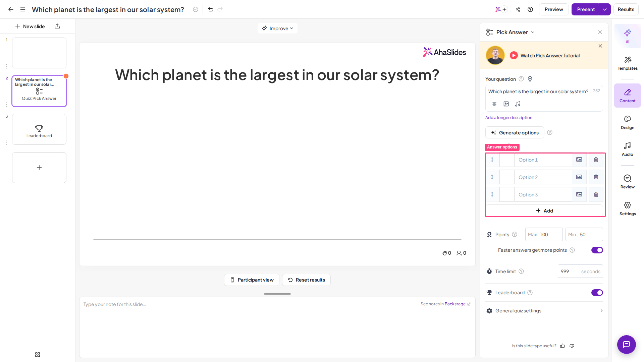Click the Max points input field
This screenshot has width=644, height=362.
(544, 234)
